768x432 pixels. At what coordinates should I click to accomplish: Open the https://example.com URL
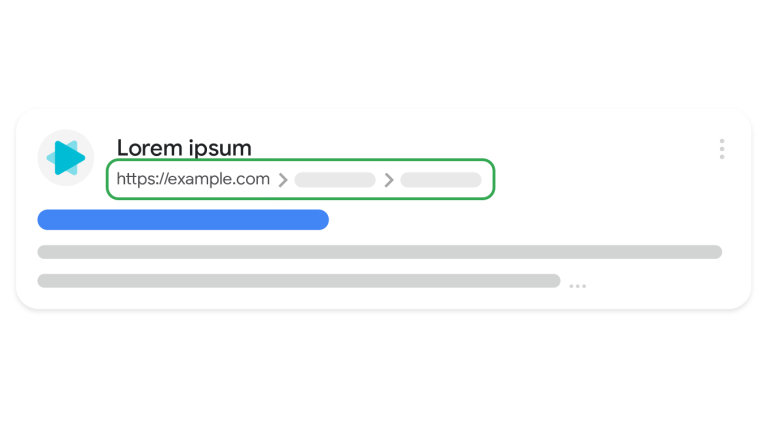click(x=193, y=179)
